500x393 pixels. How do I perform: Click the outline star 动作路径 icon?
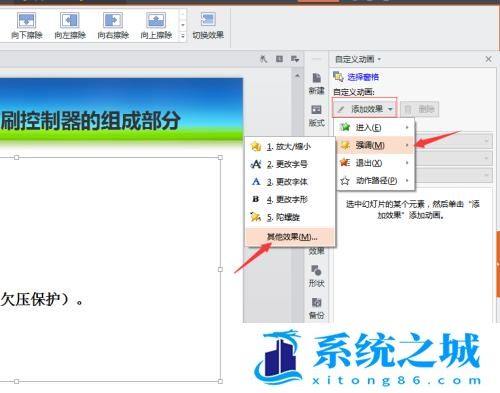tap(345, 180)
